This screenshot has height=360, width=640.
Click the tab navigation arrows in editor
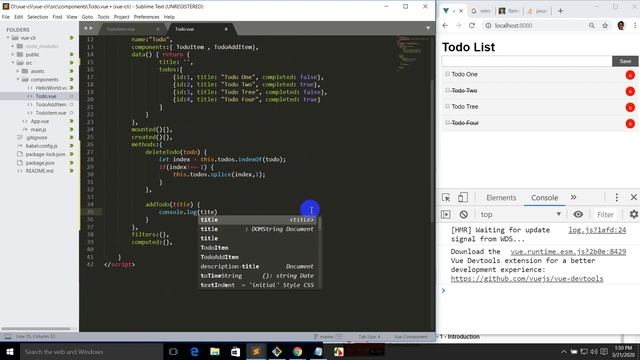pyautogui.click(x=88, y=29)
